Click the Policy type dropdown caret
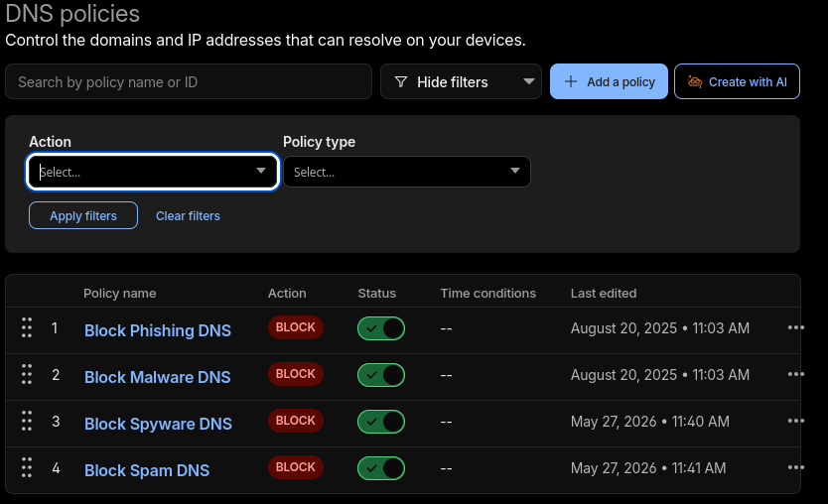The width and height of the screenshot is (828, 504). tap(515, 171)
